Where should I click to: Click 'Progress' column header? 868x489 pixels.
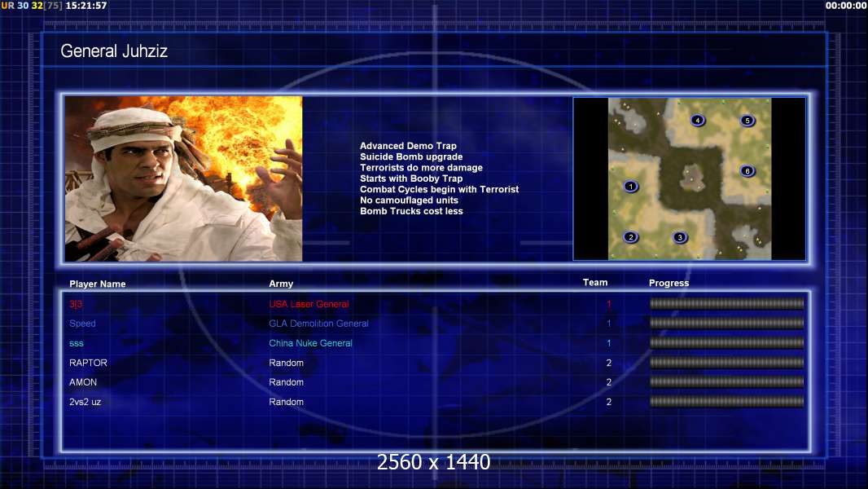click(x=669, y=283)
